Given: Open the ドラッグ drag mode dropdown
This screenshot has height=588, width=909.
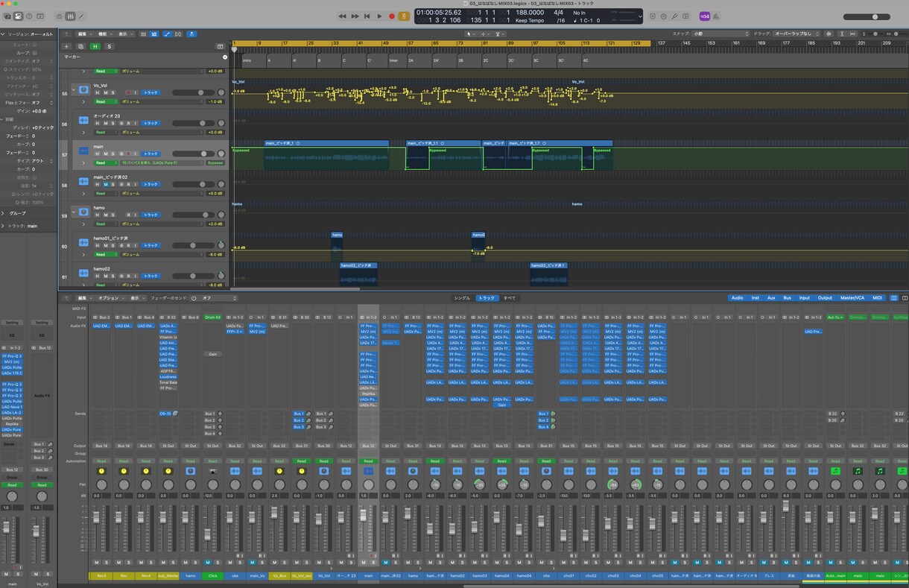Looking at the screenshot, I should [796, 34].
